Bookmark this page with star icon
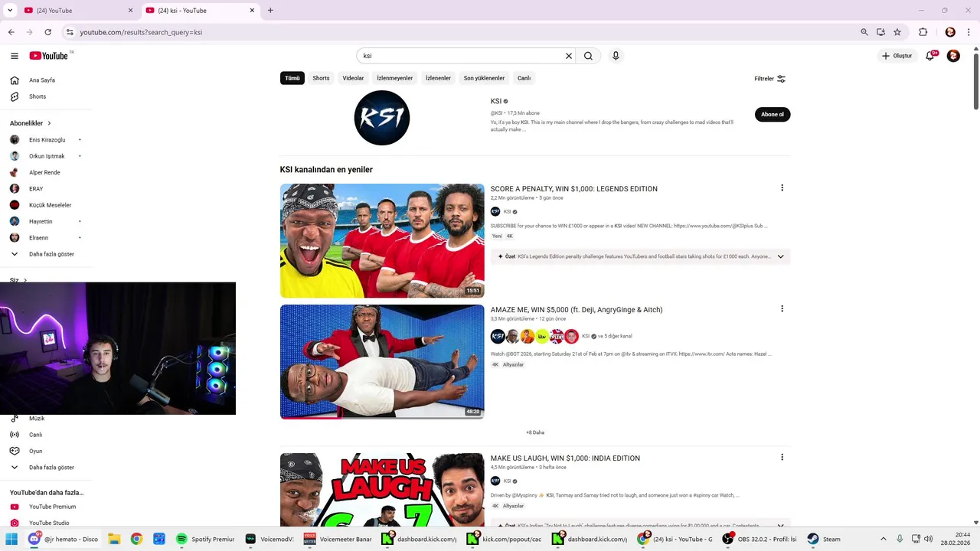Viewport: 980px width, 551px height. pyautogui.click(x=897, y=32)
